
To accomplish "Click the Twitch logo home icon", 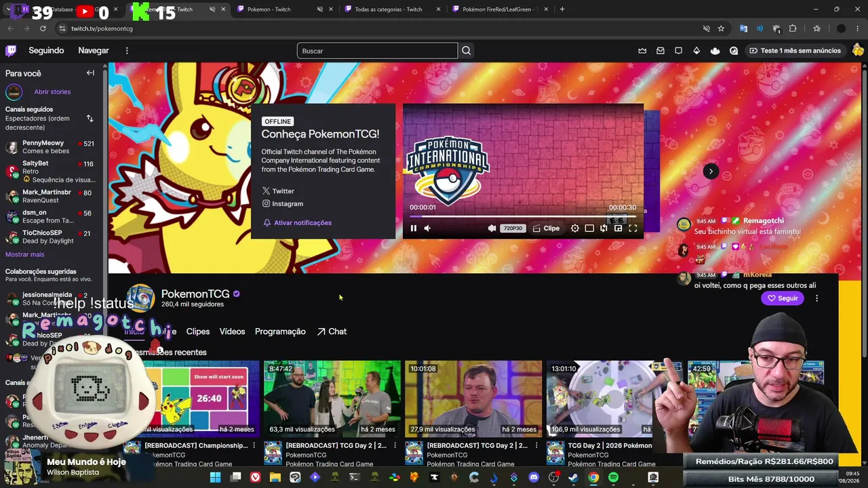I will coord(11,51).
